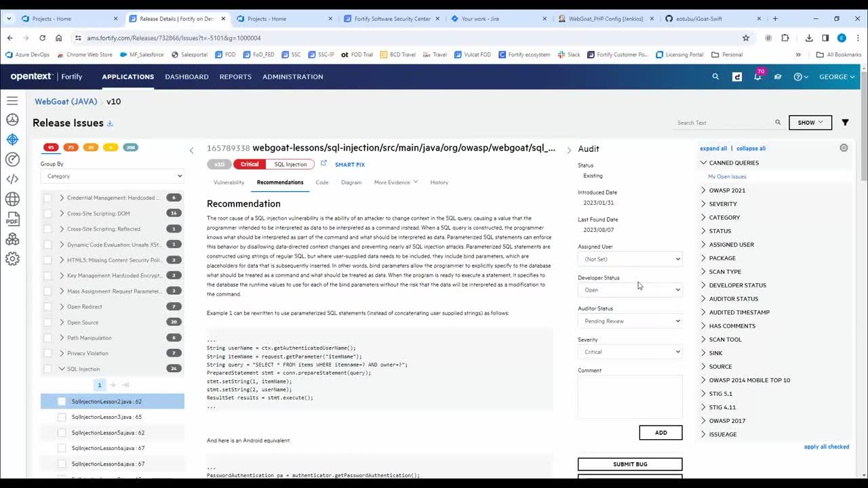Screen dimensions: 868x488
Task: Switch to the Diagram tab
Action: pyautogui.click(x=351, y=182)
